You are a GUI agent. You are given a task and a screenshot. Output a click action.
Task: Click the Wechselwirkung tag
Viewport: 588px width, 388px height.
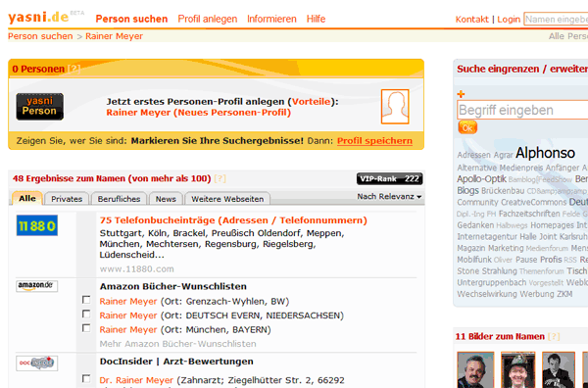(487, 294)
